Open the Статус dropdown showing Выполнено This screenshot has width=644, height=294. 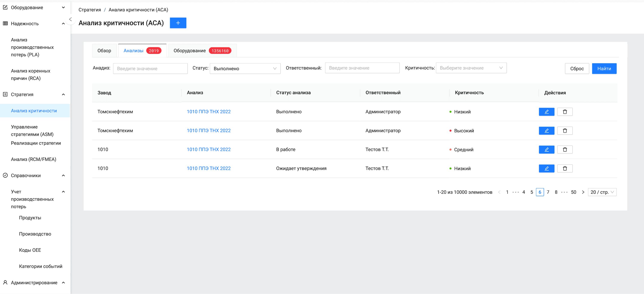pyautogui.click(x=245, y=68)
